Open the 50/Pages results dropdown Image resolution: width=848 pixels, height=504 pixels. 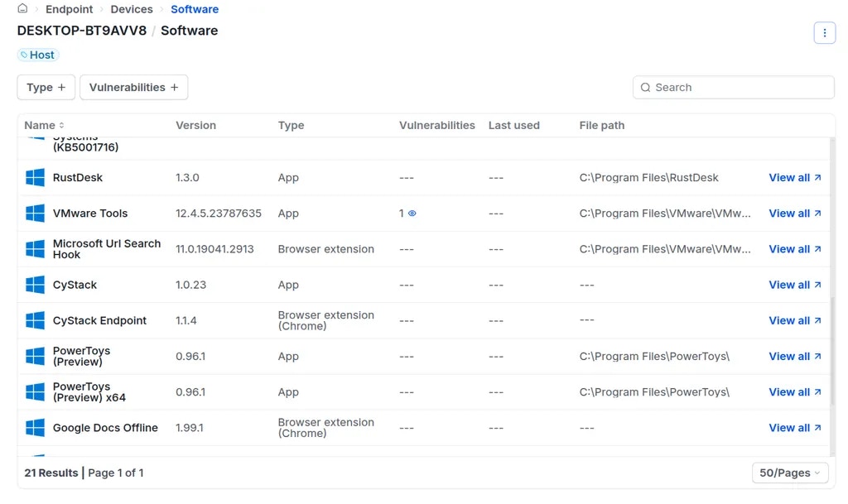pyautogui.click(x=789, y=473)
